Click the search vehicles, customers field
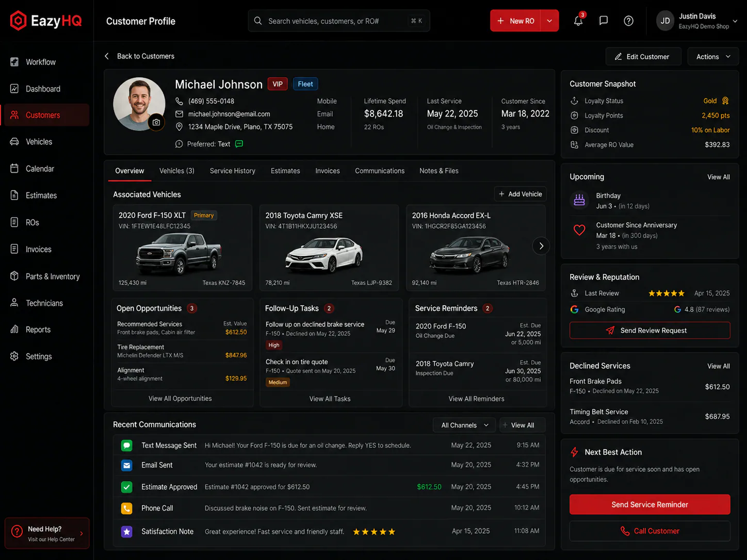This screenshot has width=747, height=560. pyautogui.click(x=339, y=21)
